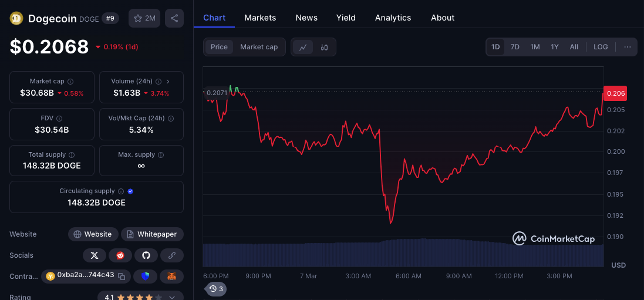644x300 pixels.
Task: Add Dogecoin to watchlist via star button
Action: click(144, 18)
